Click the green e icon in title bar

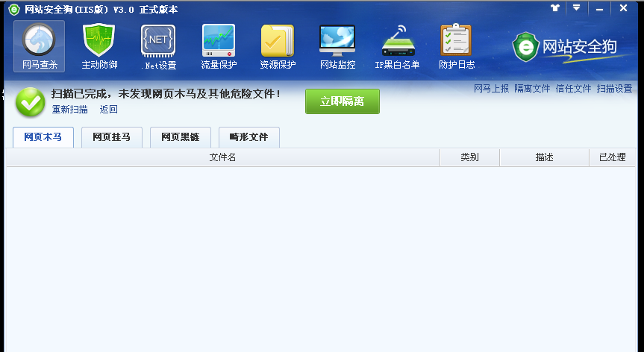coord(14,9)
